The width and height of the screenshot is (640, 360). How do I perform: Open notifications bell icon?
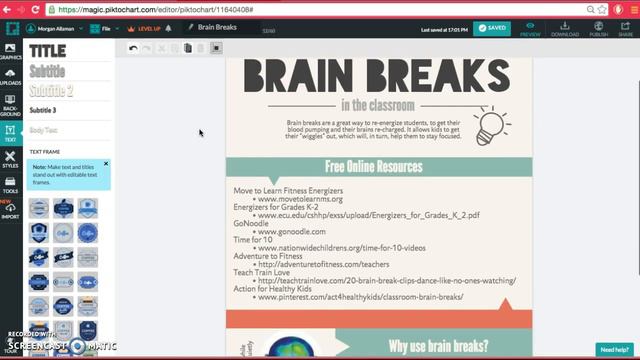click(x=169, y=29)
